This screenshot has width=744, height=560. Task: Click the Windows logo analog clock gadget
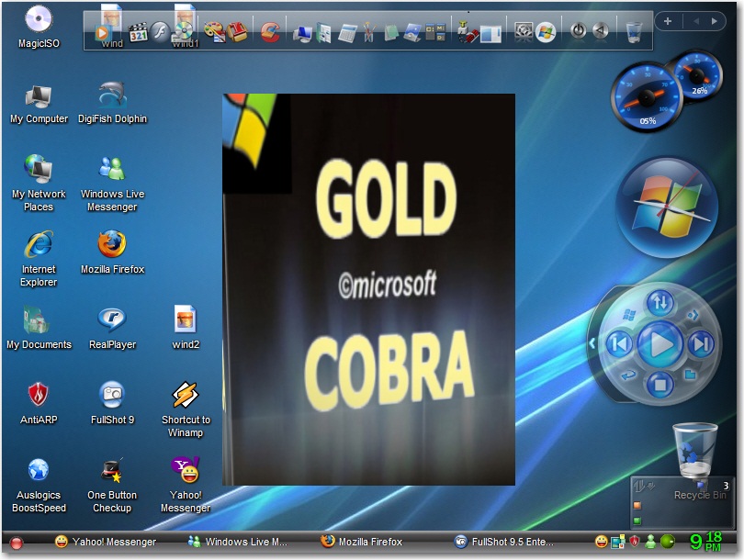(x=668, y=207)
